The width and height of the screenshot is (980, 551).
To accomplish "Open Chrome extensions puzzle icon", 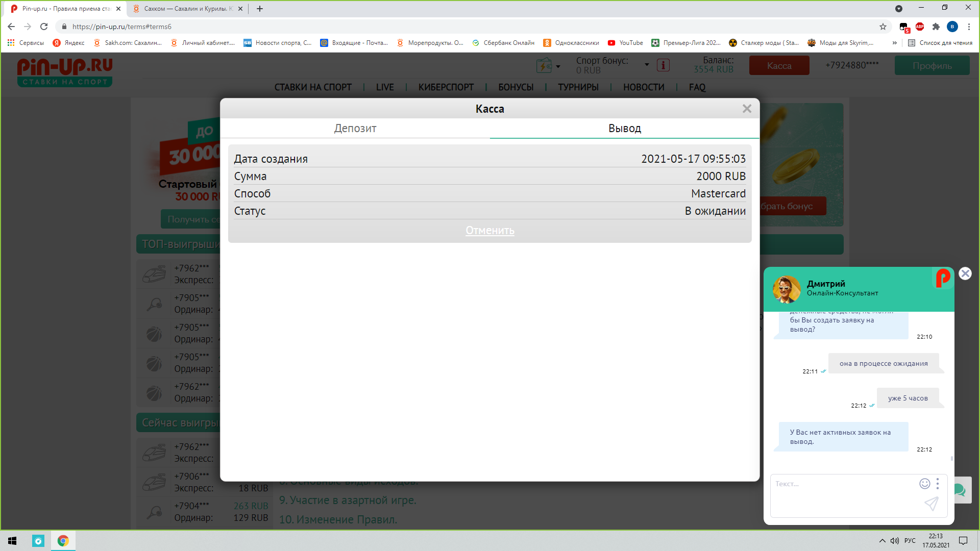I will [x=936, y=27].
